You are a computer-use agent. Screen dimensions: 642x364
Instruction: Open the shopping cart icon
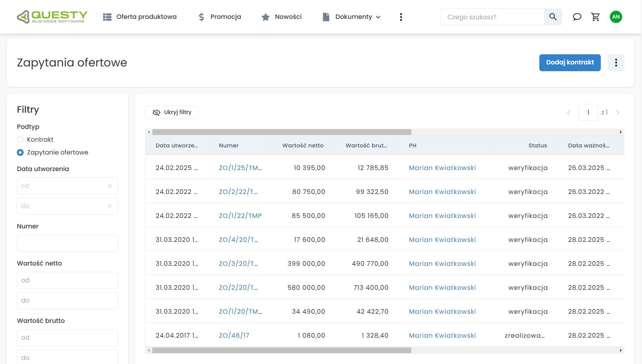click(x=595, y=17)
